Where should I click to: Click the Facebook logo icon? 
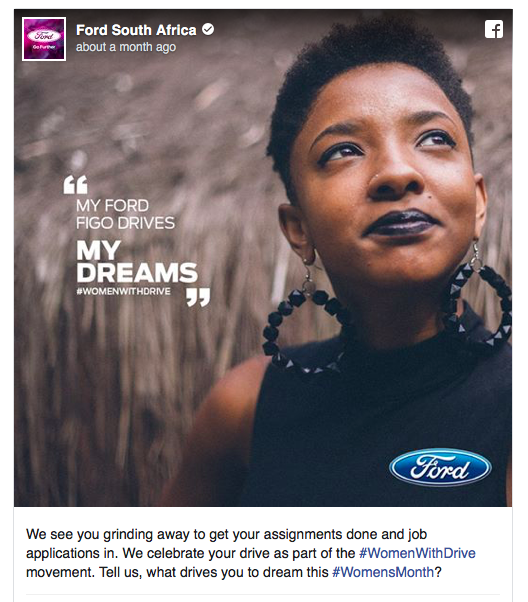[x=493, y=29]
